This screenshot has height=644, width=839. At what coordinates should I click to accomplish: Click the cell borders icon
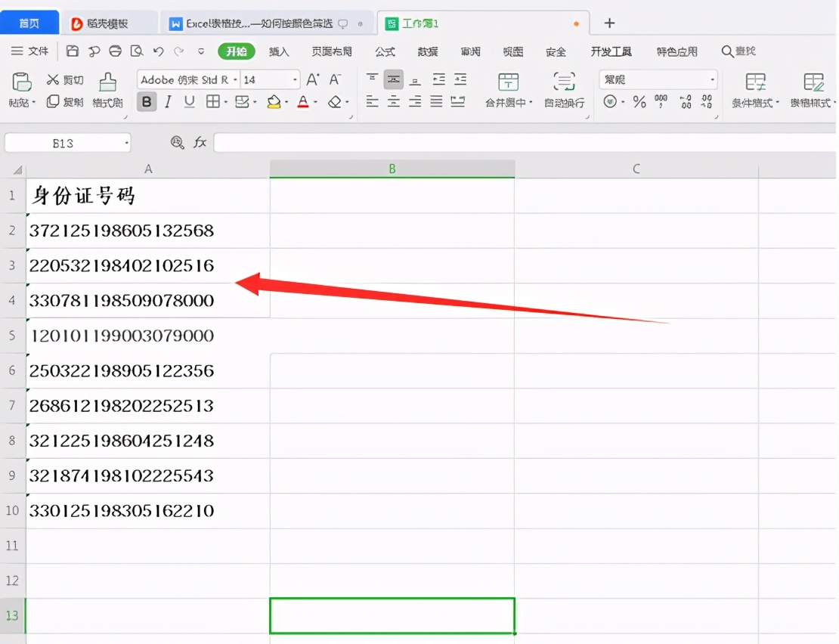[212, 101]
